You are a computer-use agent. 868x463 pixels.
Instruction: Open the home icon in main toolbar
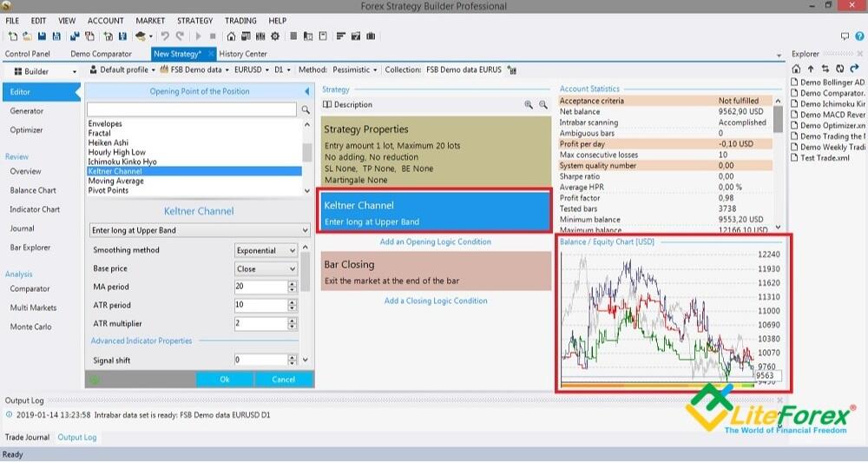click(x=231, y=36)
